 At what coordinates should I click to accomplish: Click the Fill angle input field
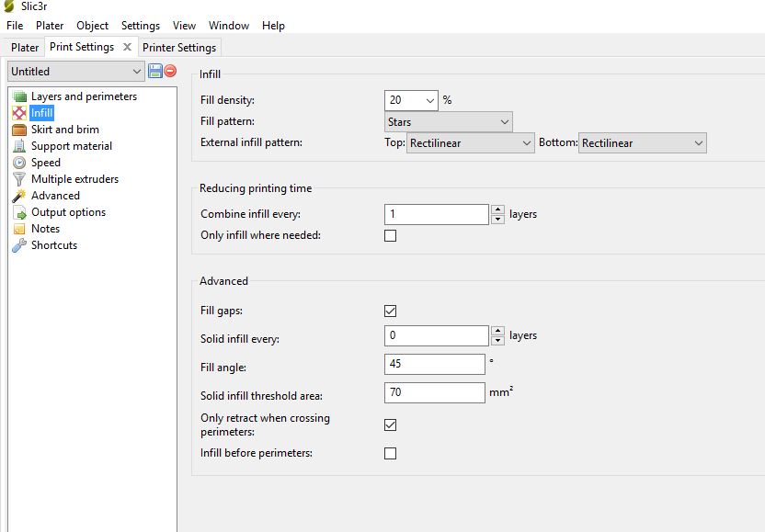434,364
